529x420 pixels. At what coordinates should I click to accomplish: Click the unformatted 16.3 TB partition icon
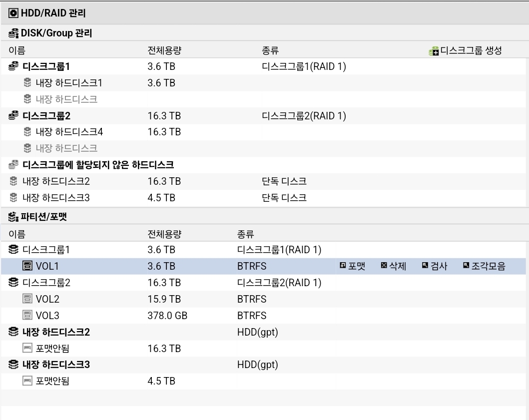(x=27, y=348)
